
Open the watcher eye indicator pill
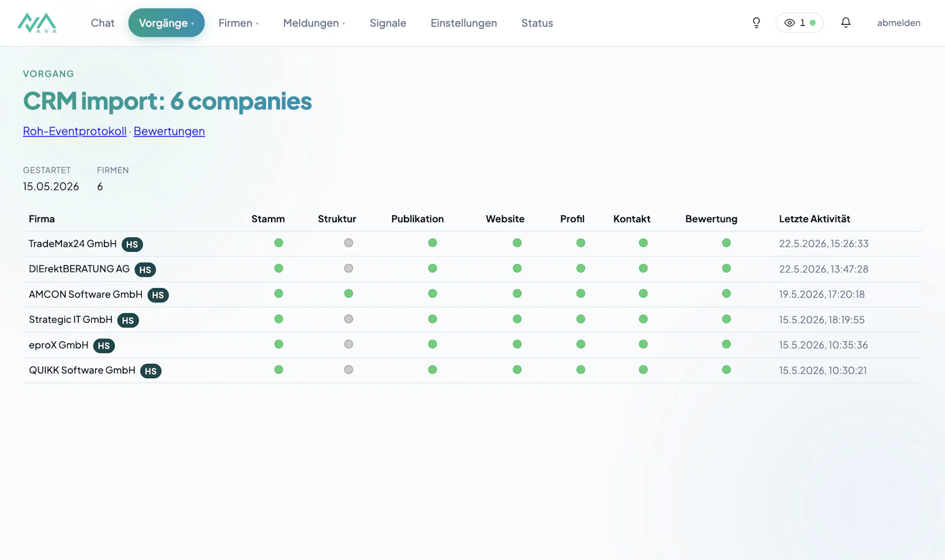[x=800, y=23]
